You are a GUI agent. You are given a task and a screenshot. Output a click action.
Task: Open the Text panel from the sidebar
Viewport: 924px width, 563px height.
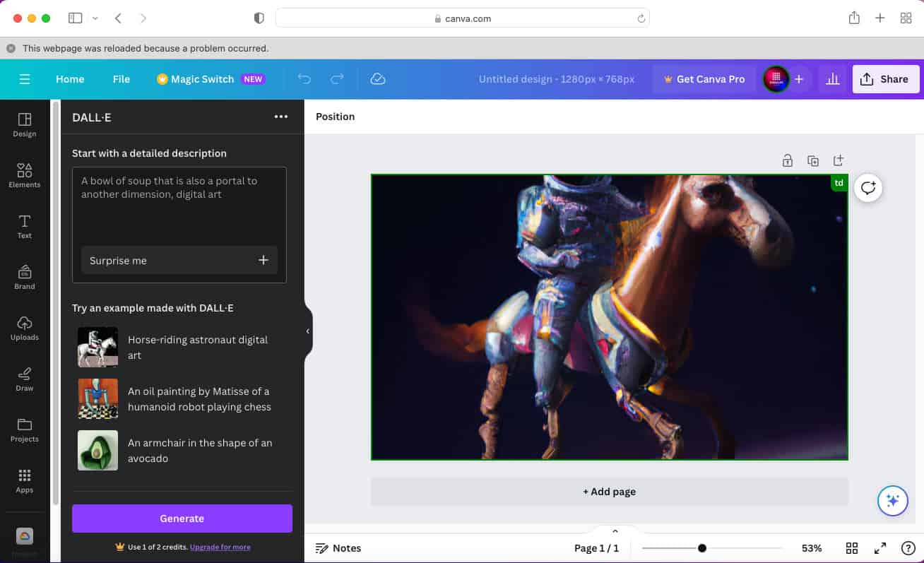[x=24, y=226]
